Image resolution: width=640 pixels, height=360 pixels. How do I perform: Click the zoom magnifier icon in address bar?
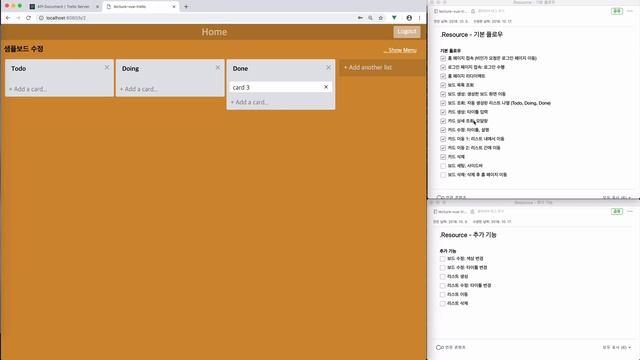point(370,18)
